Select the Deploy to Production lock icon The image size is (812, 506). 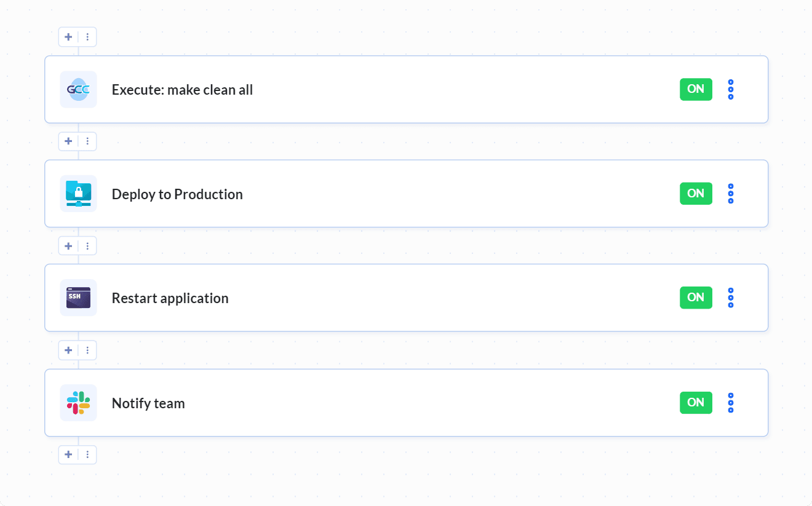click(x=78, y=193)
